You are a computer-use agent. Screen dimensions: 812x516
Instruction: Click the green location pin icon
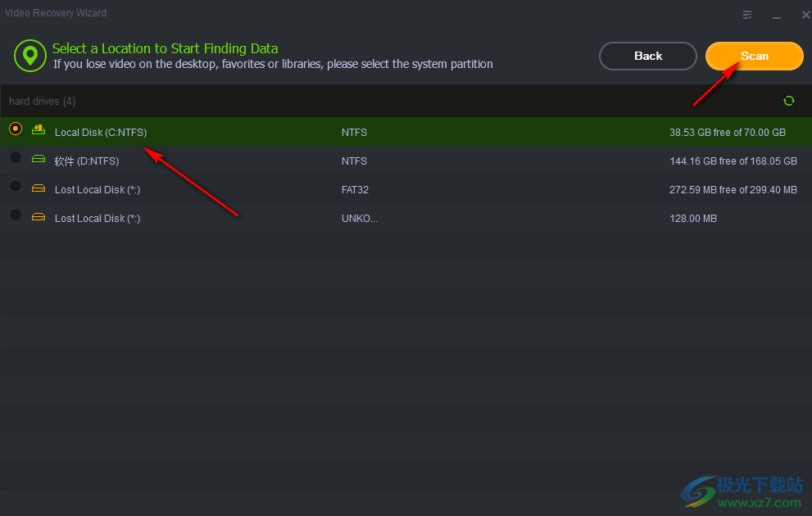tap(29, 56)
